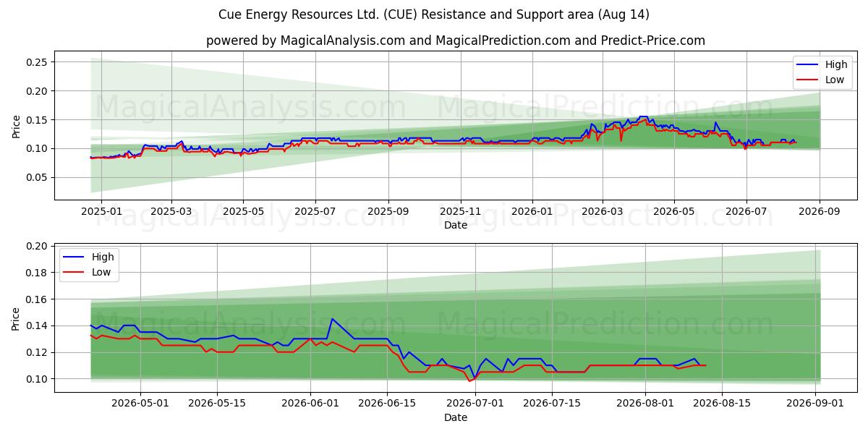Screen dimensions: 868x434
Task: Click the '0.18' price tick on bottom chart
Action: (x=37, y=273)
